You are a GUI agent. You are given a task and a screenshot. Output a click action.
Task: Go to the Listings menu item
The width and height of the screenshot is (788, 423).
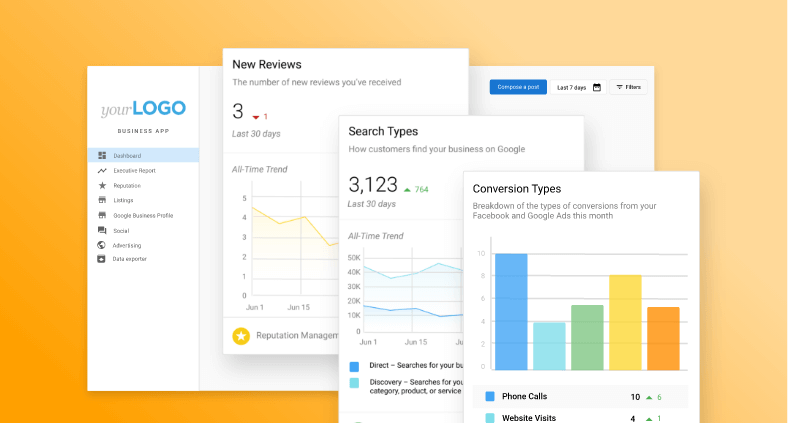[123, 200]
